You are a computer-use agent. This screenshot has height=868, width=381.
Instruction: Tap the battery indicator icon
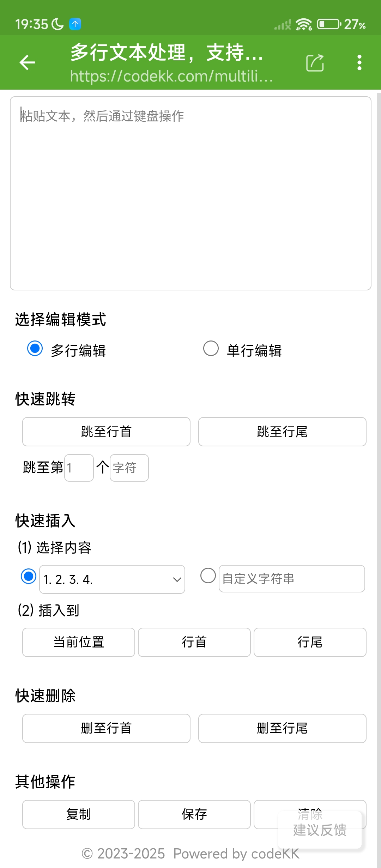pyautogui.click(x=328, y=24)
